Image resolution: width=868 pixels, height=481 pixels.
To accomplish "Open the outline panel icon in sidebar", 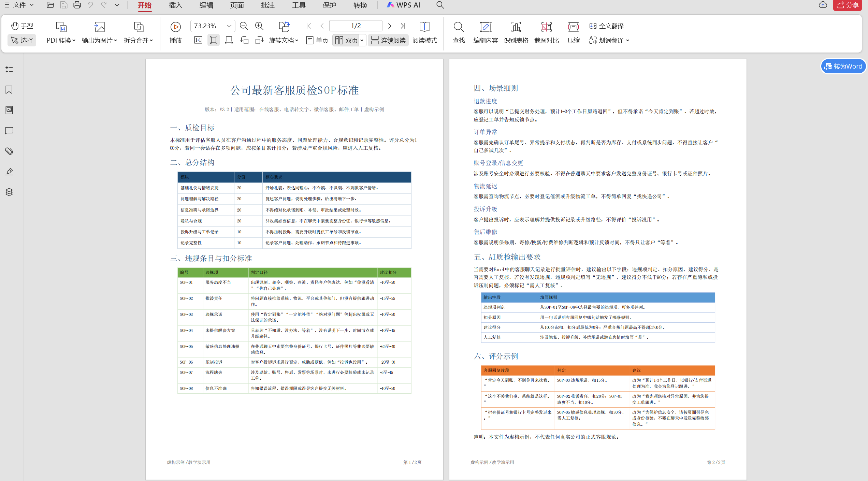I will 9,69.
